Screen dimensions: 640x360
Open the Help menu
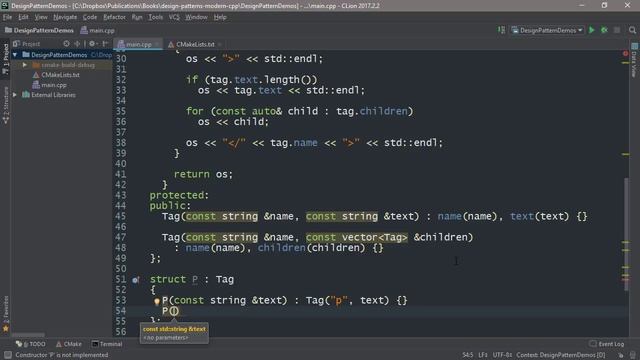(x=220, y=17)
